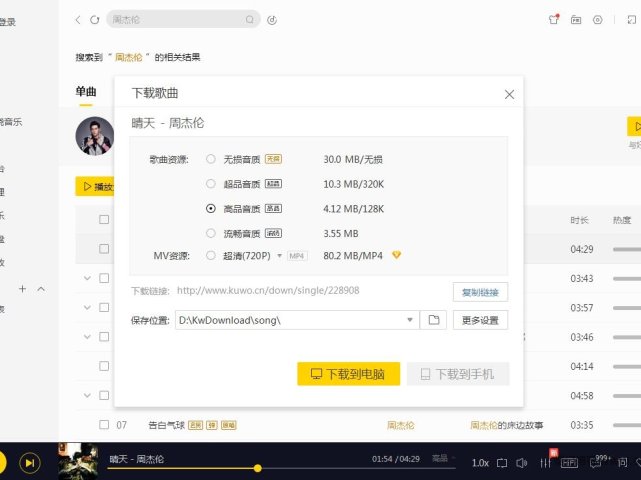Open album link 周杰伦的床边故事
641x480 pixels.
507,425
